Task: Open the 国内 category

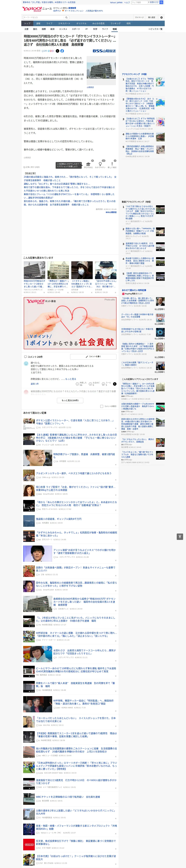Action: tap(35, 29)
